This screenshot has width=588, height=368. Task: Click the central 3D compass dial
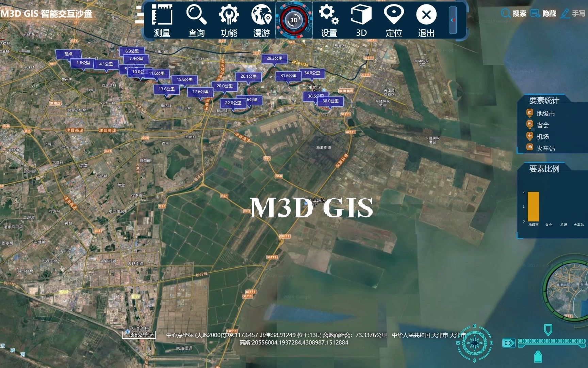click(295, 20)
